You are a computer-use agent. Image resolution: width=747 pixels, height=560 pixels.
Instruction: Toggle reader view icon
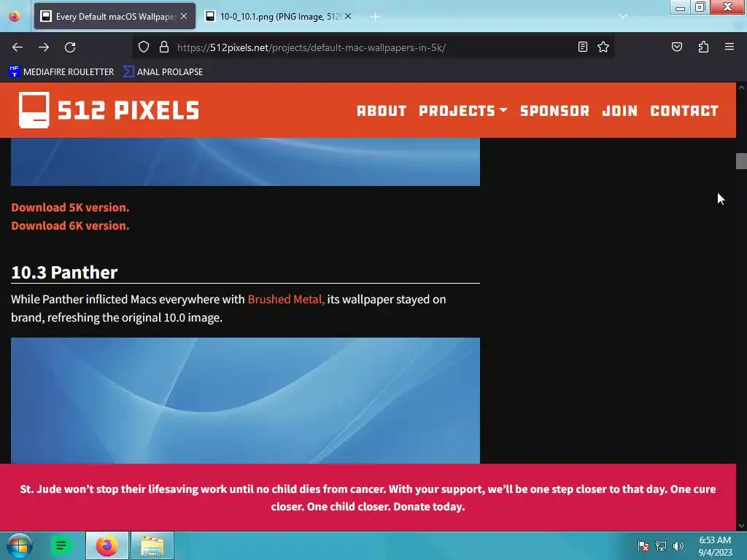point(582,47)
